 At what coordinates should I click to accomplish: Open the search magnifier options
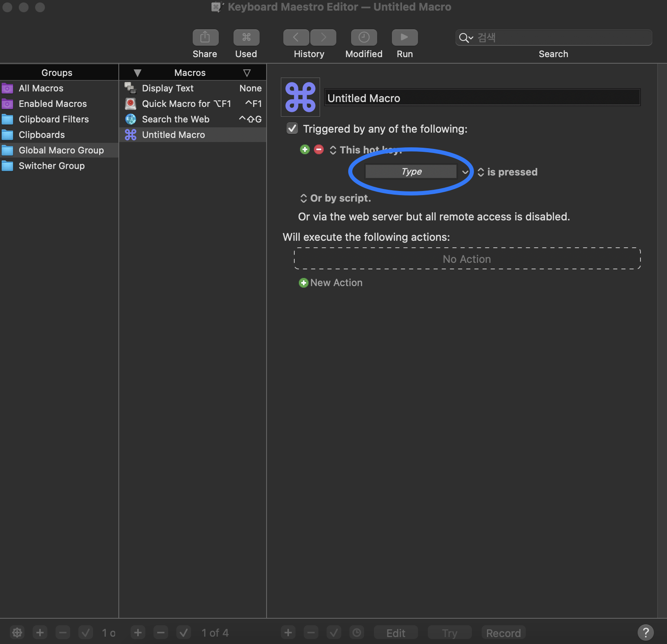[466, 38]
